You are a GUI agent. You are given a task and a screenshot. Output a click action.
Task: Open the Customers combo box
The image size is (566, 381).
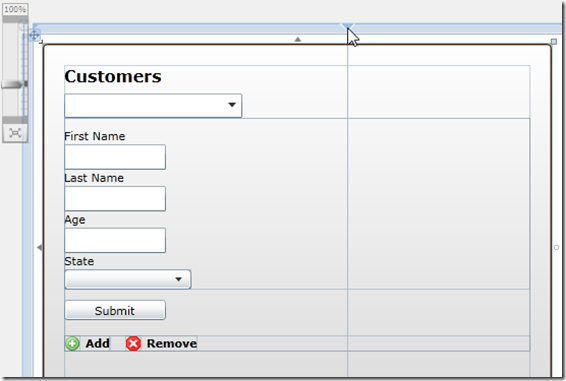pos(153,105)
